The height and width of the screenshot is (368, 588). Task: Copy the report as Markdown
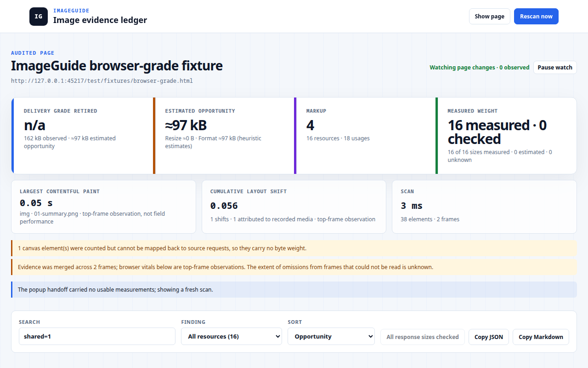click(x=541, y=337)
